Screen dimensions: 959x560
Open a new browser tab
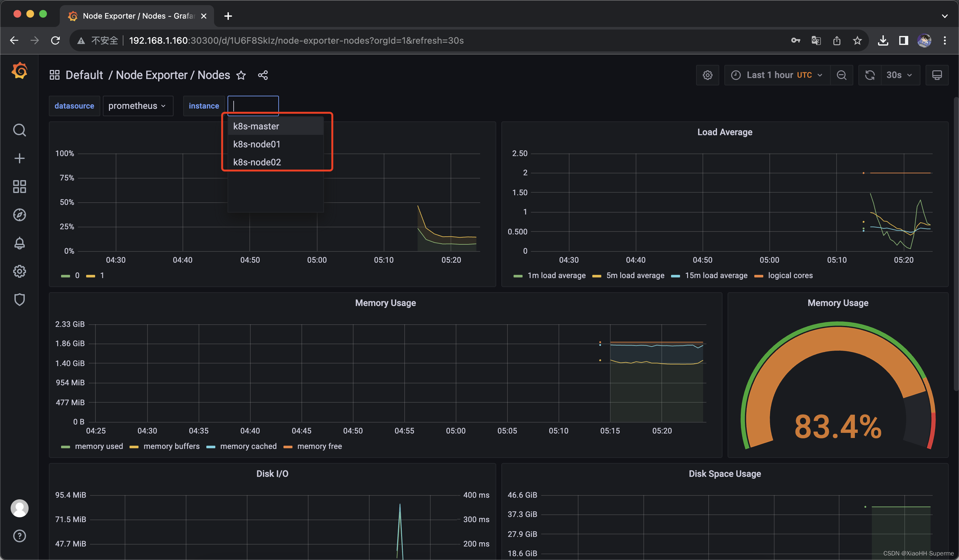pos(228,16)
